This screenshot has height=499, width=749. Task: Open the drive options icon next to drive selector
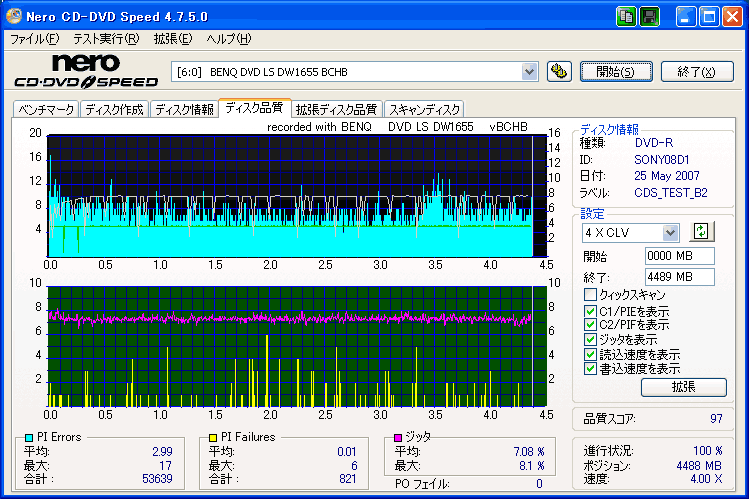559,72
